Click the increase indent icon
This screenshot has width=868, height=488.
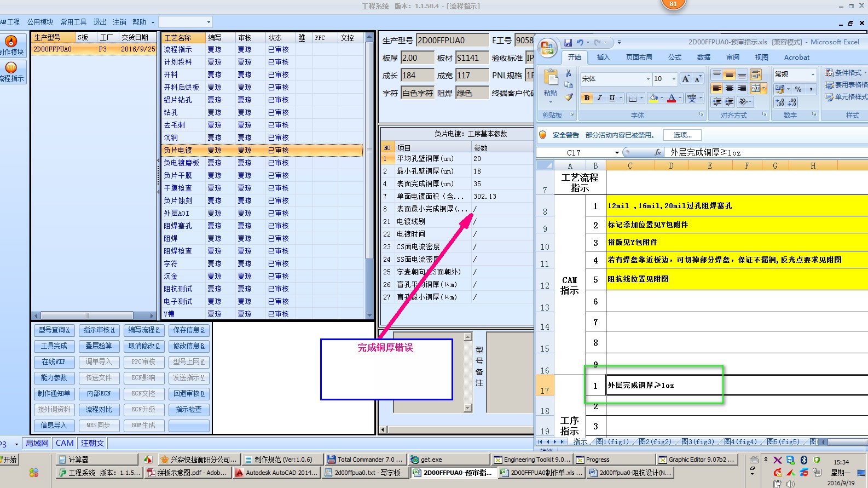730,102
